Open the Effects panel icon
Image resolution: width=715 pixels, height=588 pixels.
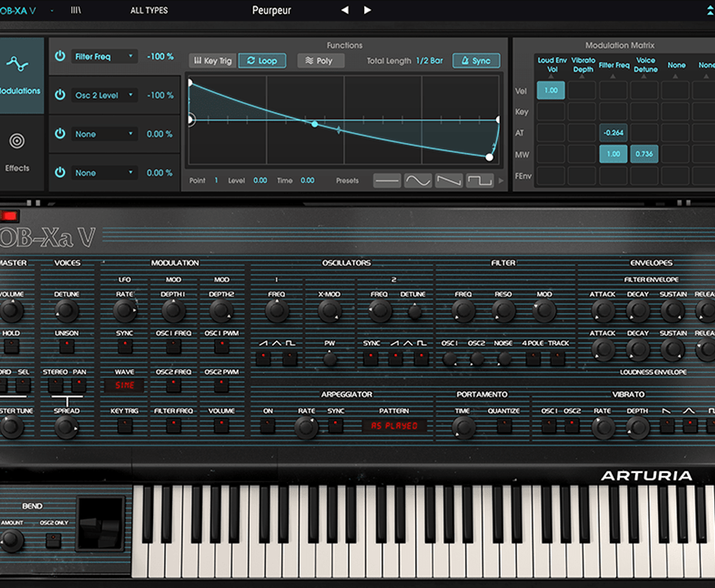click(17, 151)
